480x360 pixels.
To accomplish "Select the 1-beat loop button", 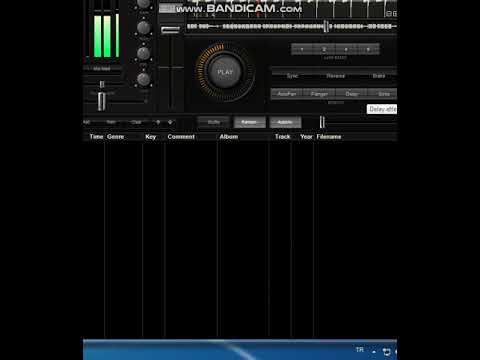I will (302, 49).
